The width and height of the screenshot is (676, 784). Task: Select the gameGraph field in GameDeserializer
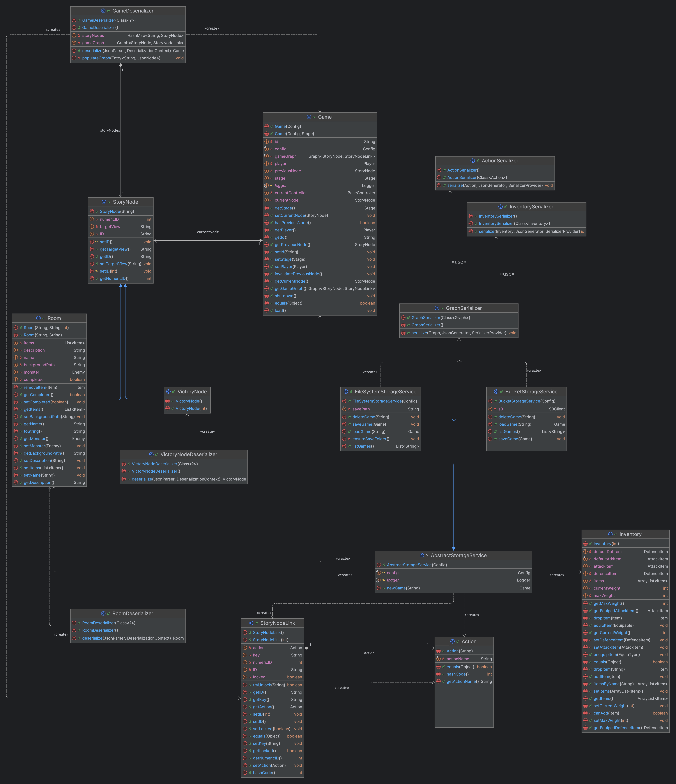(128, 43)
